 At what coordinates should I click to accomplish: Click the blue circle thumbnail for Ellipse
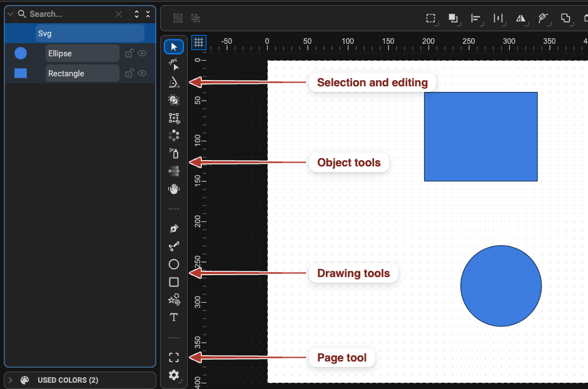[21, 53]
